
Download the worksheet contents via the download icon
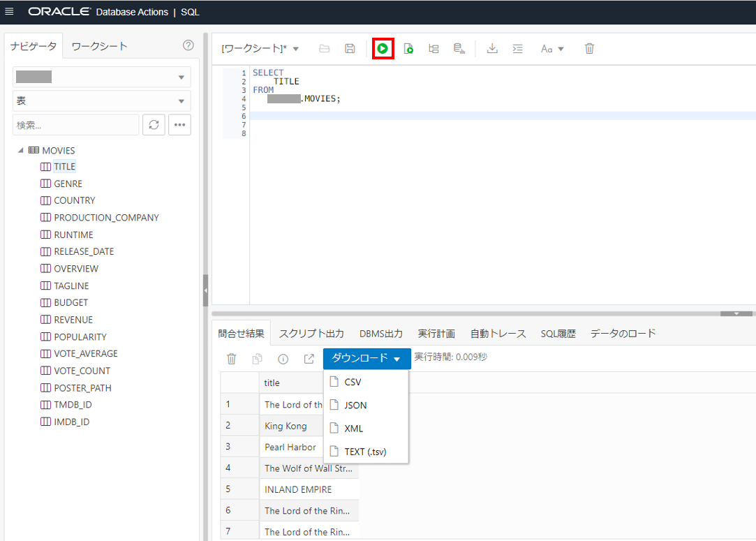pos(492,48)
